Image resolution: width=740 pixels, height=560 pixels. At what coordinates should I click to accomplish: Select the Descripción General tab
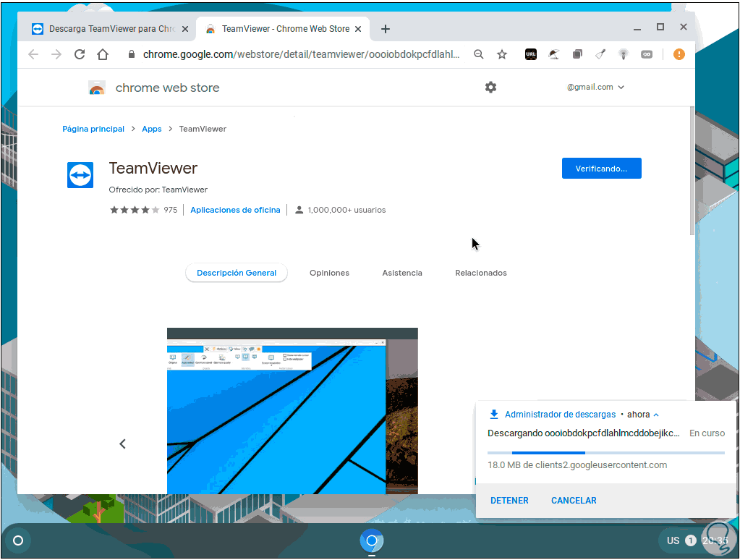237,273
